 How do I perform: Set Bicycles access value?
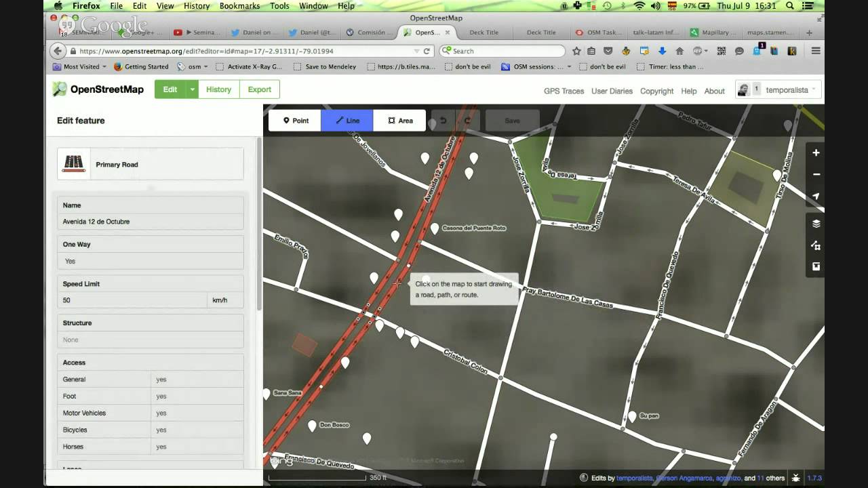coord(197,430)
